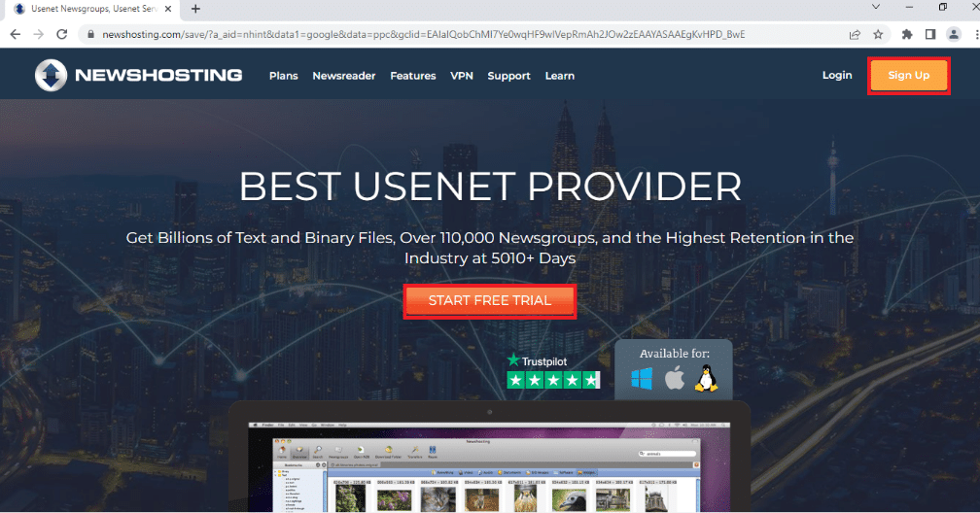Click the Trustpilot star rating
The image size is (980, 513).
553,380
